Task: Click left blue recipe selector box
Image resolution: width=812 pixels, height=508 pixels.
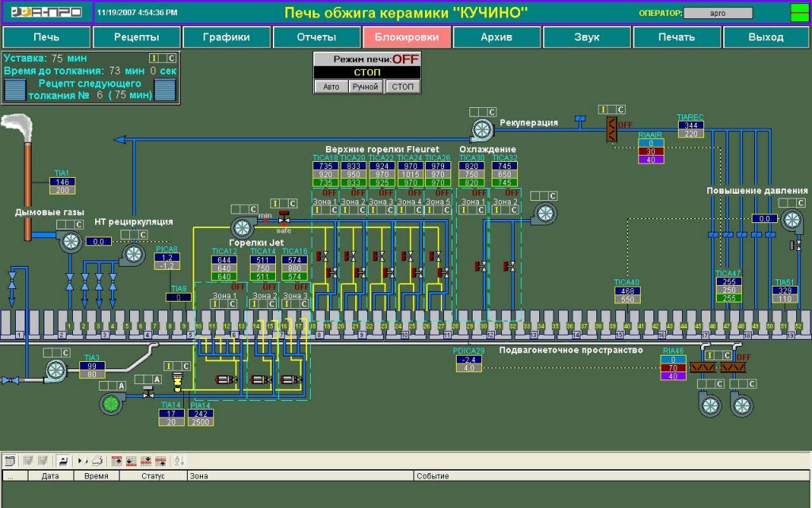Action: click(x=16, y=90)
